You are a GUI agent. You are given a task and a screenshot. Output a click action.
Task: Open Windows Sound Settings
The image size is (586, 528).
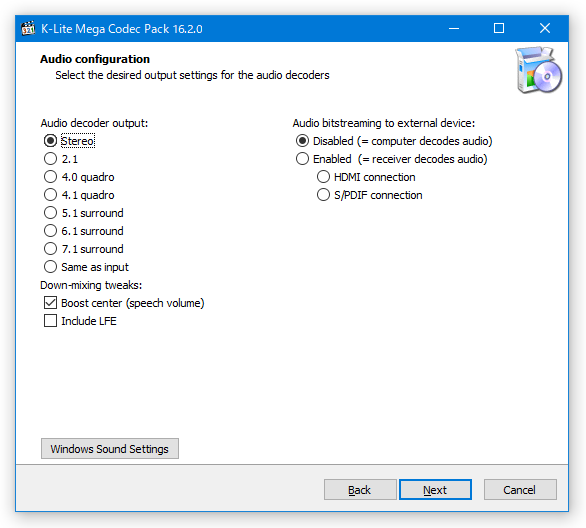[110, 449]
